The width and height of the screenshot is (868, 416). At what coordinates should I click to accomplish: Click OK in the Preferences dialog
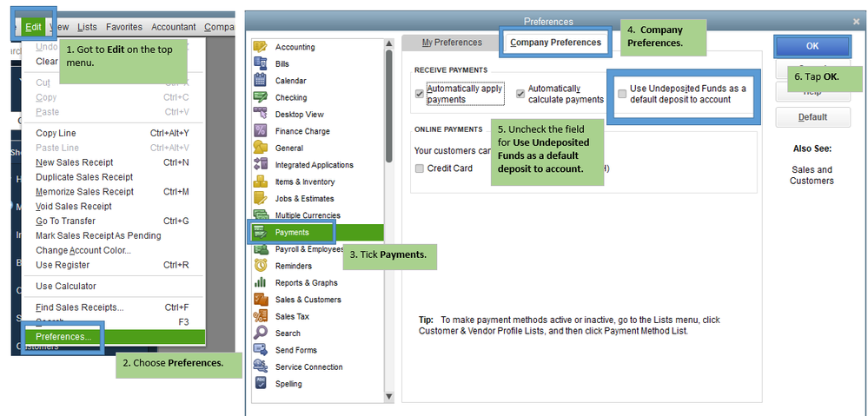tap(812, 47)
